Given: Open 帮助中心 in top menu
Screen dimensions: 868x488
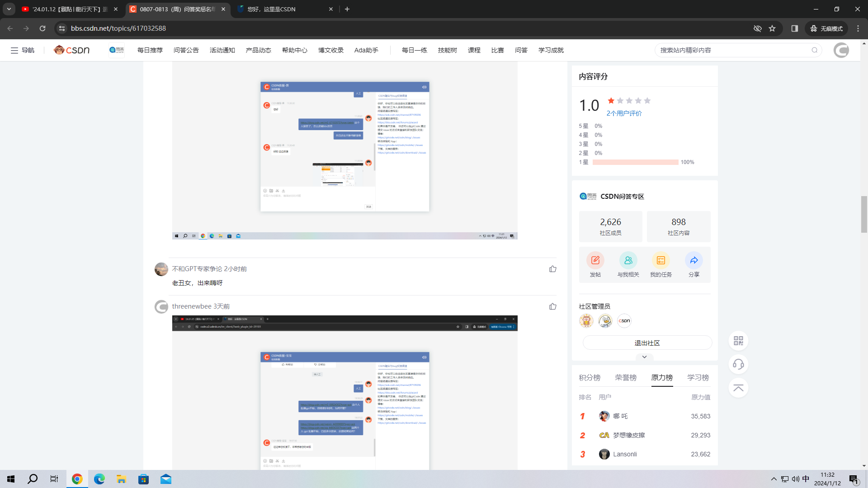Looking at the screenshot, I should coord(294,50).
